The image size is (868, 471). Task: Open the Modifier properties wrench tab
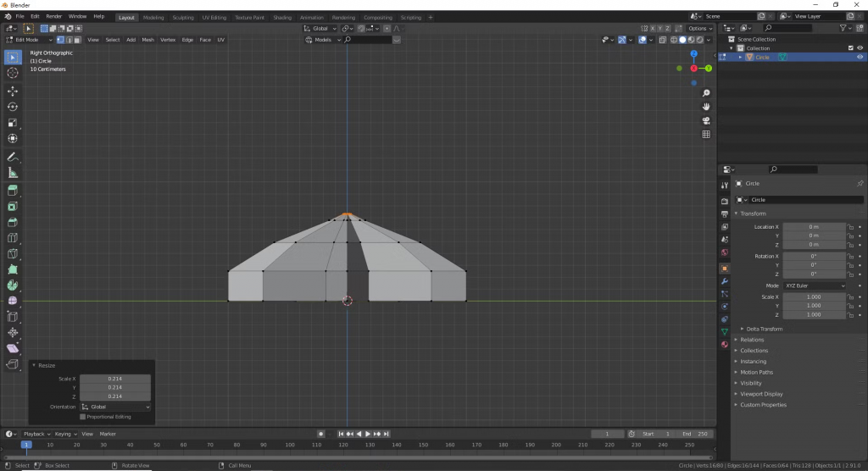(724, 280)
